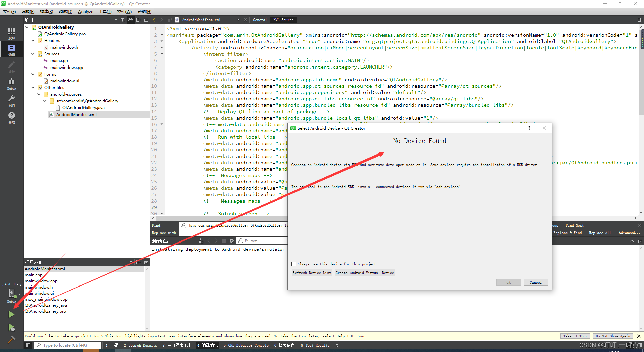The image size is (644, 352).
Task: Click Take UI Tour
Action: 575,336
